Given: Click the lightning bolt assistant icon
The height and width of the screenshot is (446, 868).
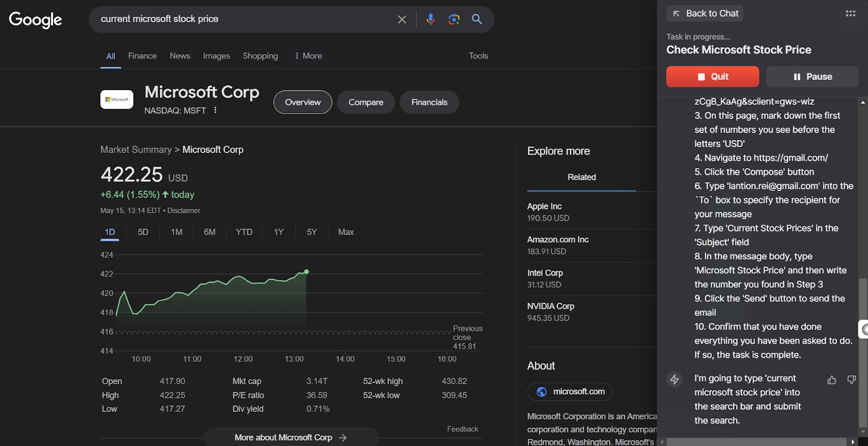Looking at the screenshot, I should coord(674,379).
